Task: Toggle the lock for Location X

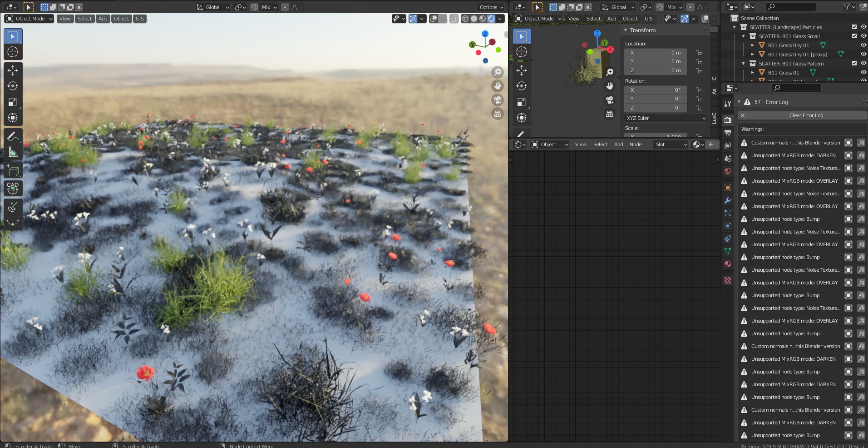Action: pos(699,53)
